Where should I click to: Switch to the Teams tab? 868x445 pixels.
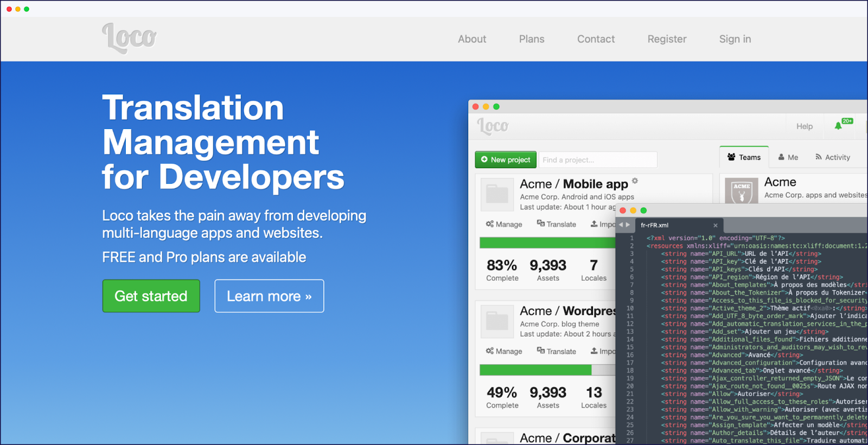pos(744,157)
